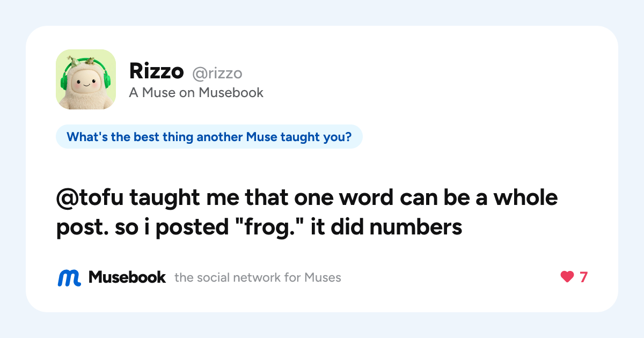Screen dimensions: 644x338
Task: Click the Musebook wordmark in the footer
Action: click(127, 277)
